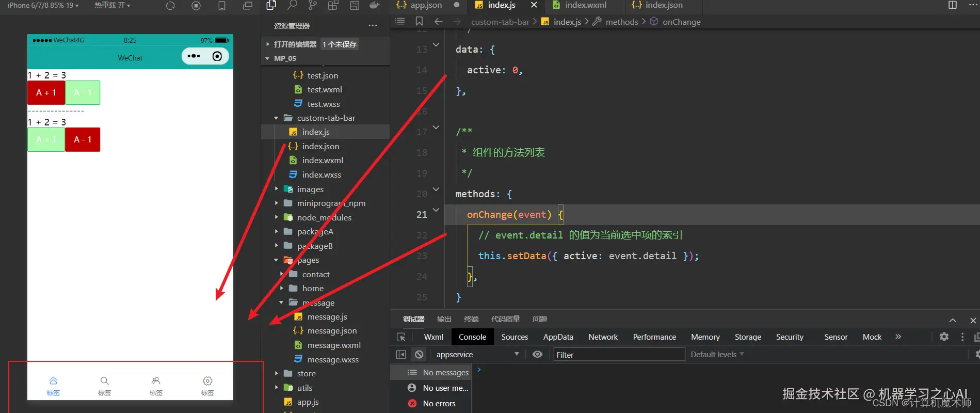Toggle the live expression eye icon
980x413 pixels.
point(537,355)
